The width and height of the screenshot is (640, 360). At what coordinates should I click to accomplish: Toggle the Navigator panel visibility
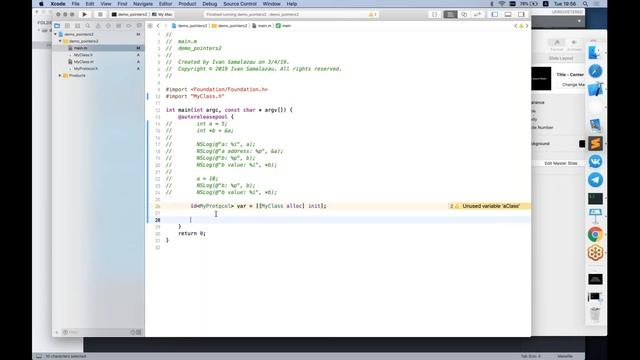[x=495, y=14]
